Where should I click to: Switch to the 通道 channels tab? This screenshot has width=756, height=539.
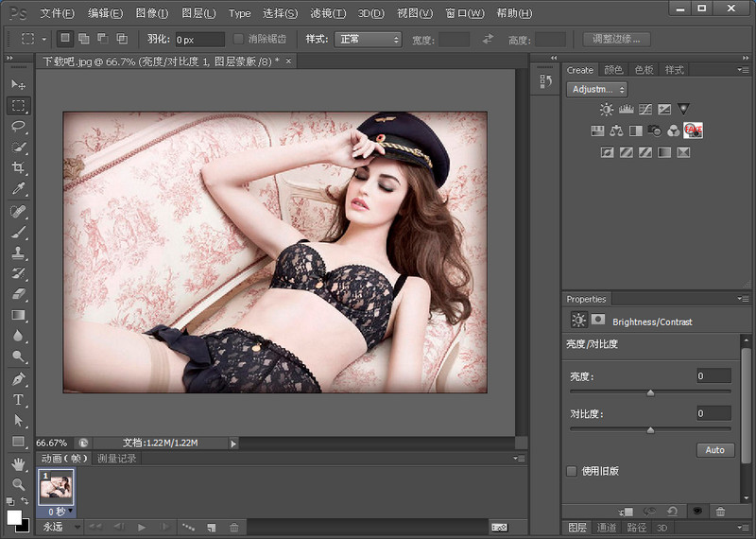coord(607,528)
